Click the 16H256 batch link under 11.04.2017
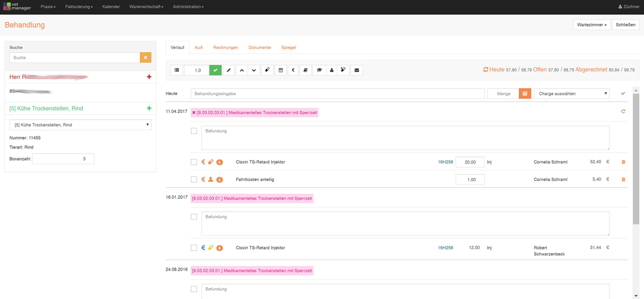Image resolution: width=644 pixels, height=299 pixels. 445,162
